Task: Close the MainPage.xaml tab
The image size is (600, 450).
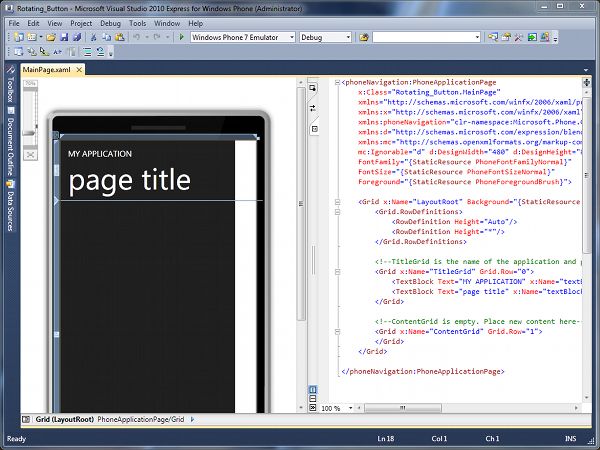Action: point(79,70)
